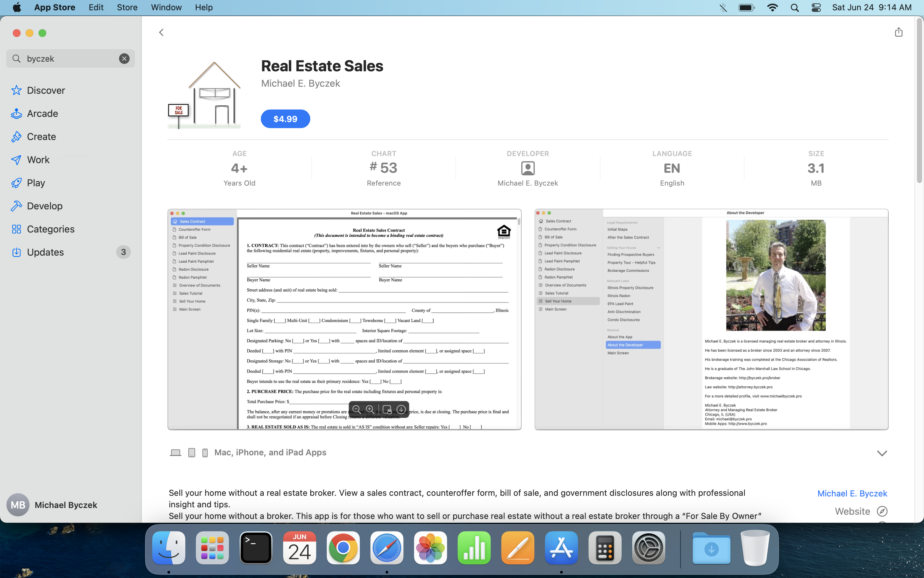Open Calculator from the Dock
The image size is (924, 578).
(605, 548)
